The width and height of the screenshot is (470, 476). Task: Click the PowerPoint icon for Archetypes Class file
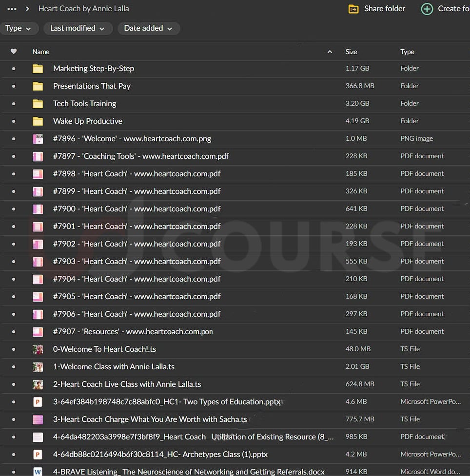tap(38, 455)
